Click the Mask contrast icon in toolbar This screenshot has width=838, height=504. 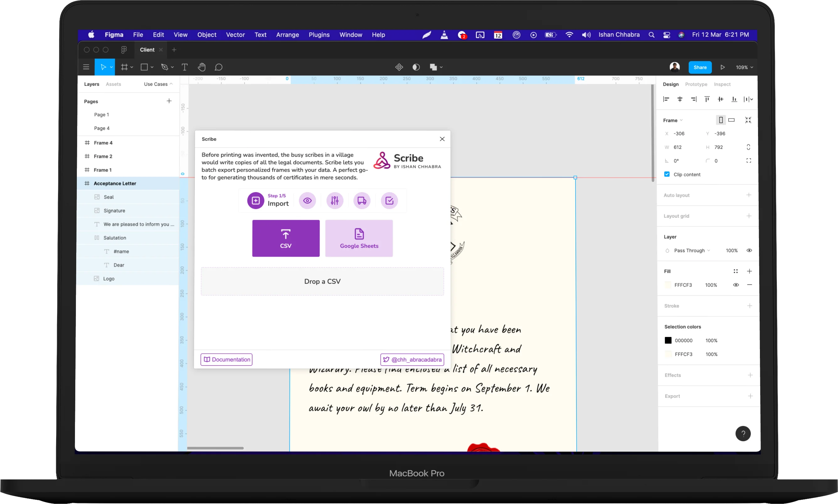[x=416, y=67]
